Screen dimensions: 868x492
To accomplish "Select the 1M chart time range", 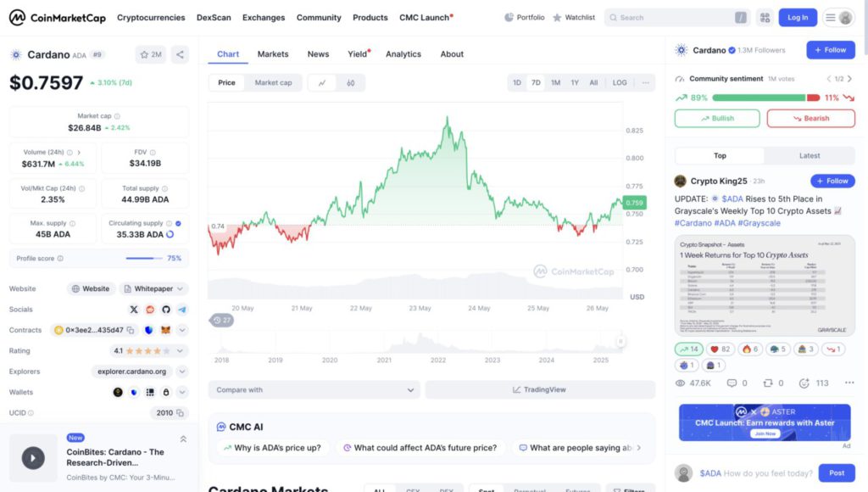I will [555, 83].
